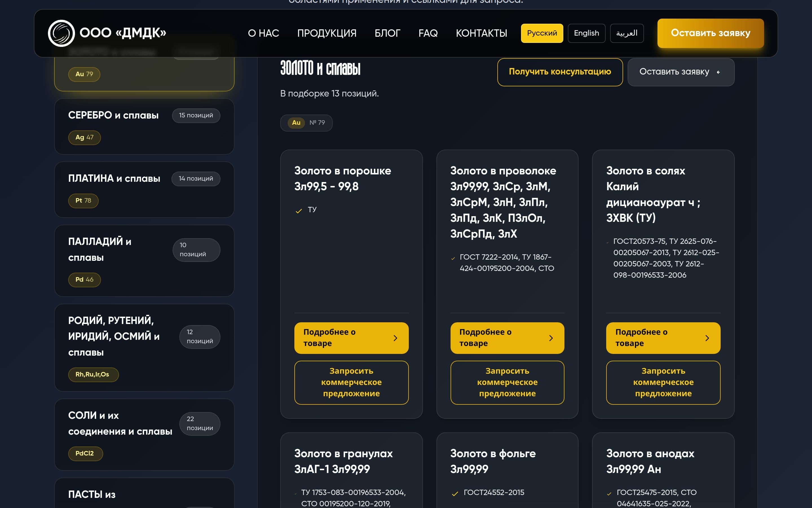The image size is (812, 508).
Task: Click the Rh,Ru,Ir,Os badge
Action: 93,374
